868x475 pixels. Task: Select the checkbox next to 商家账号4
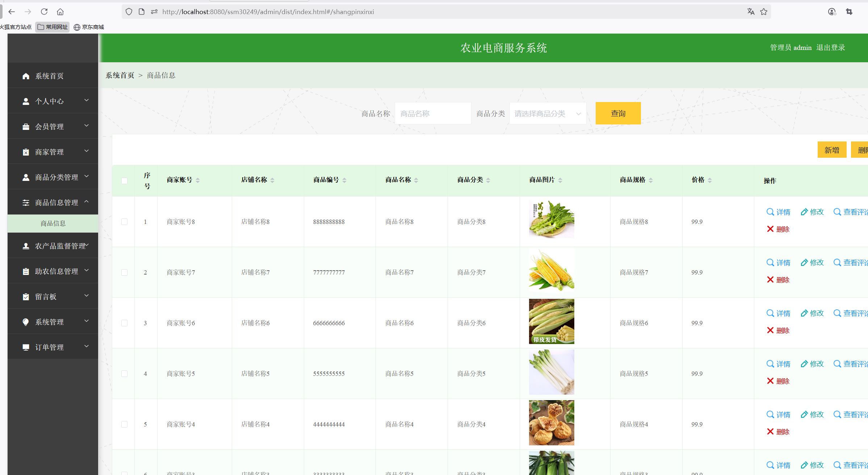[x=125, y=424]
